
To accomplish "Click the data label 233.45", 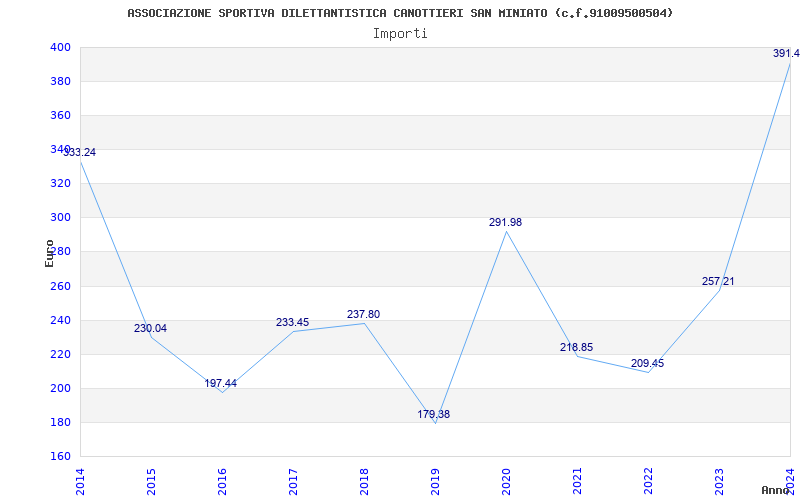I will [292, 322].
